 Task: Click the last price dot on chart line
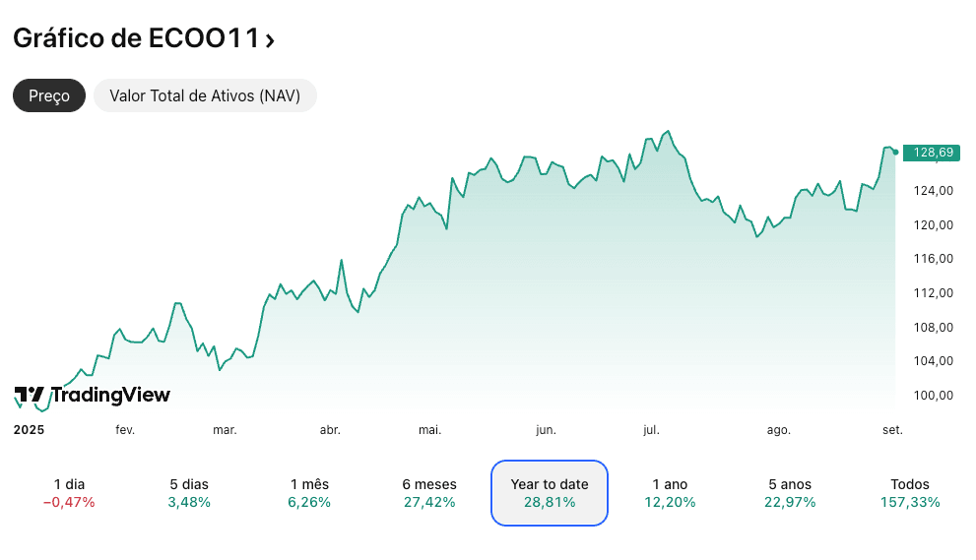coord(895,152)
